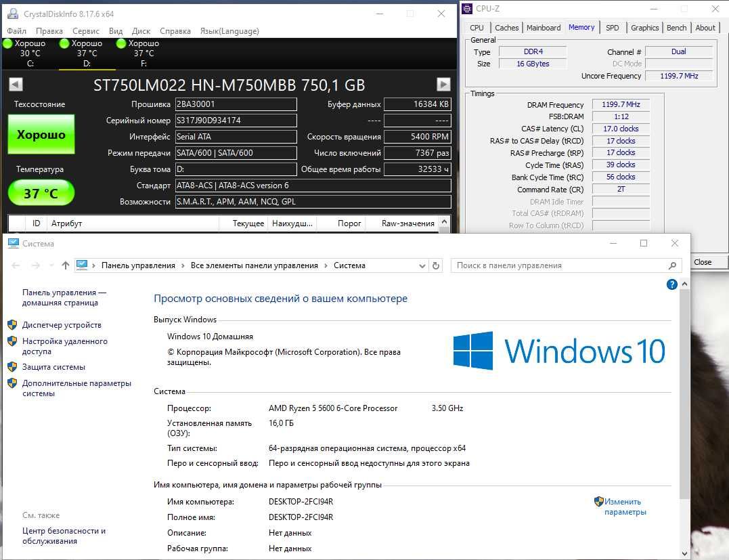The image size is (729, 560).
Task: Navigate back in the Система window
Action: [16, 265]
